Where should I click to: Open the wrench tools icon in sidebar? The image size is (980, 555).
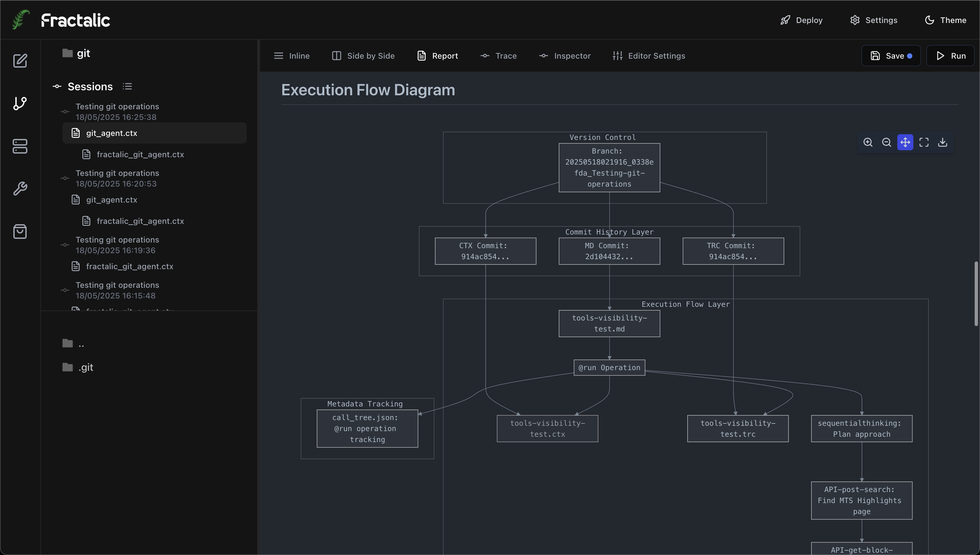pyautogui.click(x=20, y=189)
